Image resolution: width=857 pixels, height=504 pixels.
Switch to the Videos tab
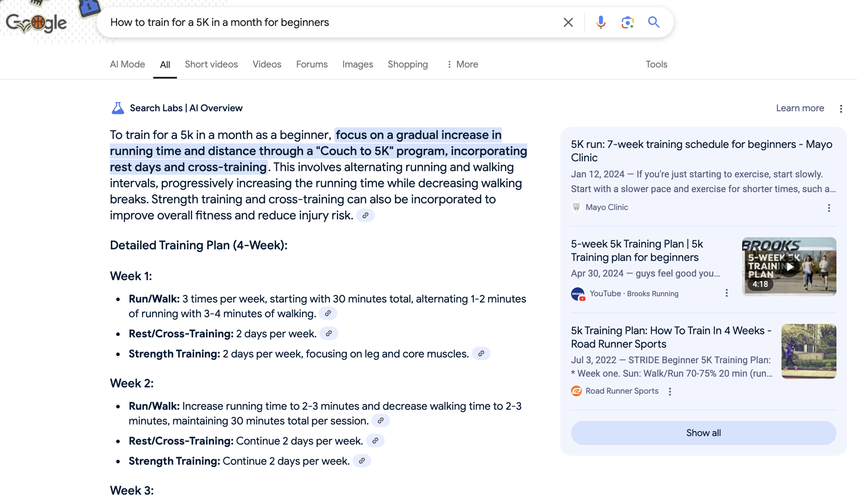[x=267, y=64]
